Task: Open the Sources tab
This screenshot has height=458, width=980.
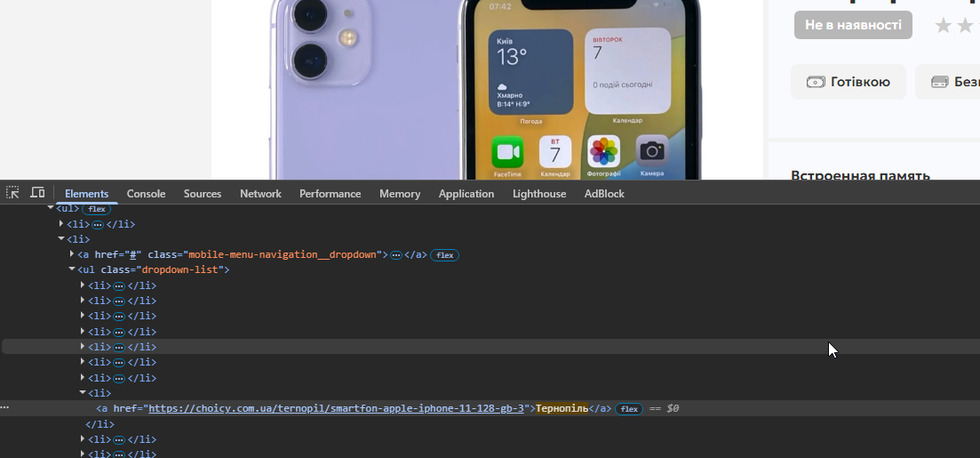Action: tap(203, 193)
